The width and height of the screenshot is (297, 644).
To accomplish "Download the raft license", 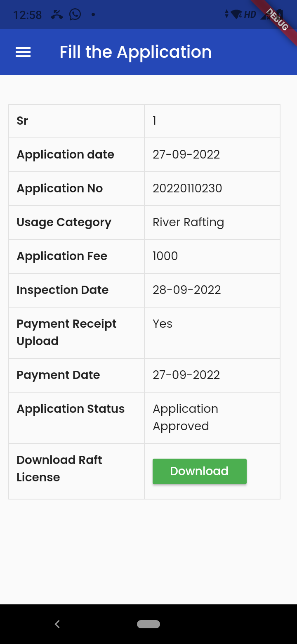I will (199, 471).
